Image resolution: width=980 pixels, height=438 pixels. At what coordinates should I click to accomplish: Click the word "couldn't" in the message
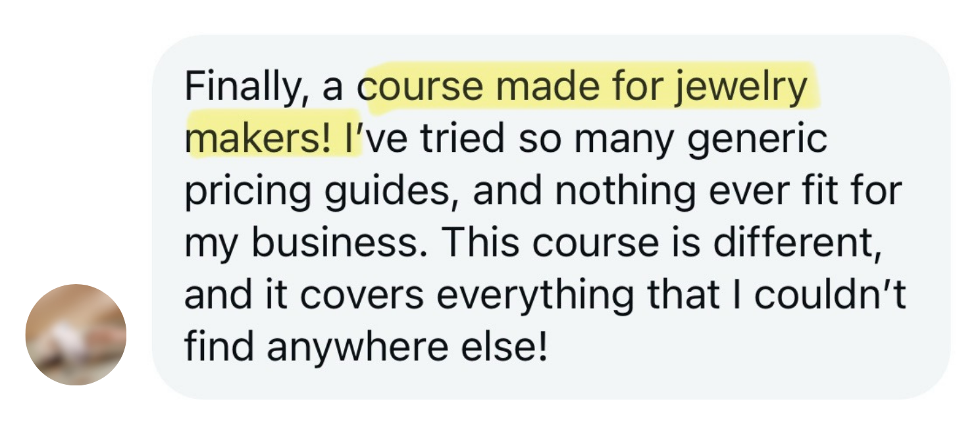coord(830,296)
